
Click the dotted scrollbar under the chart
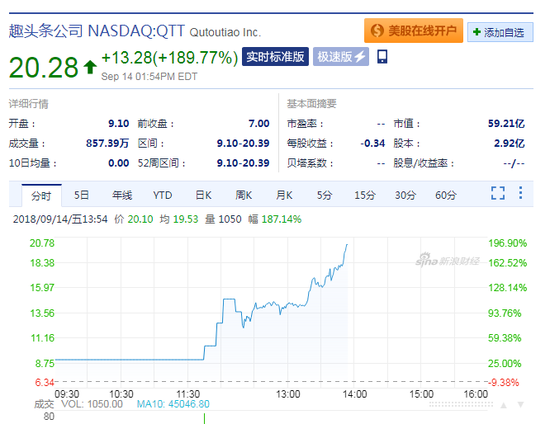click(461, 405)
